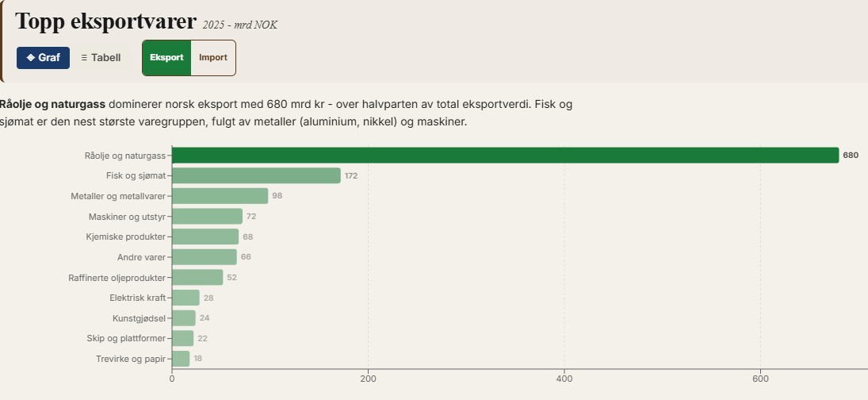
Task: Click the diamond icon on Graf button
Action: click(30, 58)
